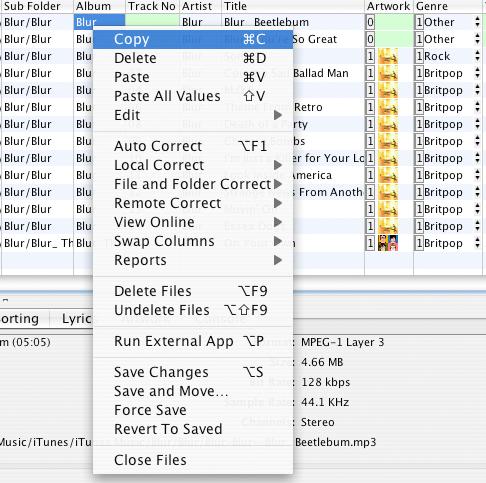The width and height of the screenshot is (486, 483).
Task: Click the 4.66 MB size value
Action: (x=322, y=362)
